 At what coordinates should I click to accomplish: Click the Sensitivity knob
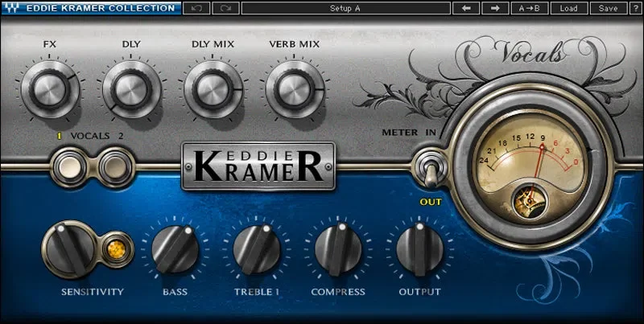pyautogui.click(x=70, y=249)
